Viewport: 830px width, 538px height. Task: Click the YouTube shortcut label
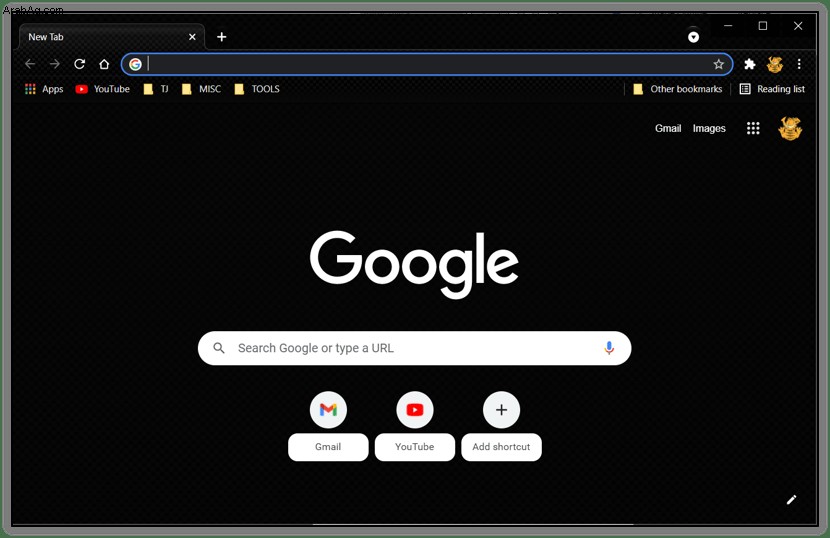coord(414,447)
